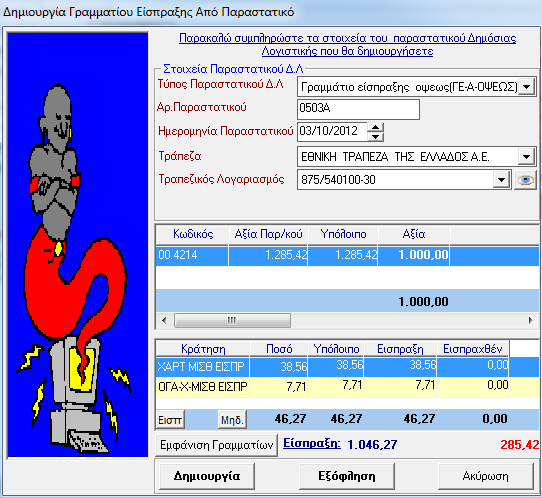
Task: Click the genie wizard image
Action: point(78,245)
